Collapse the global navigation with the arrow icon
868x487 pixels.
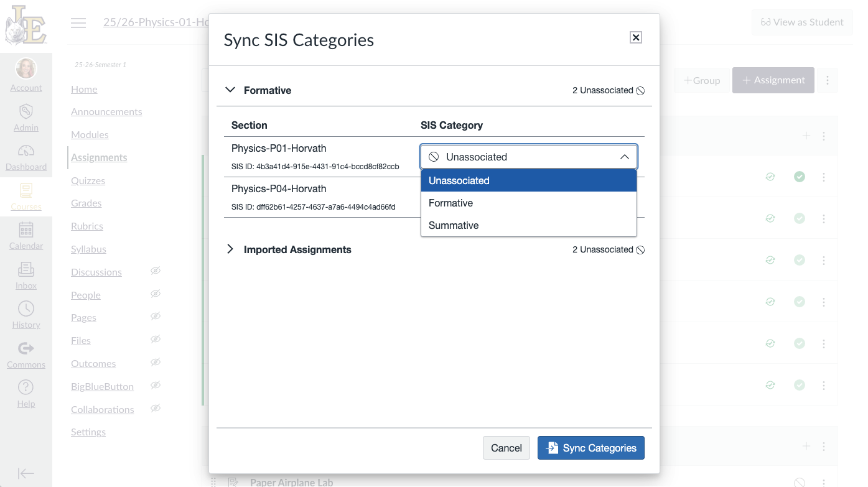coord(26,473)
